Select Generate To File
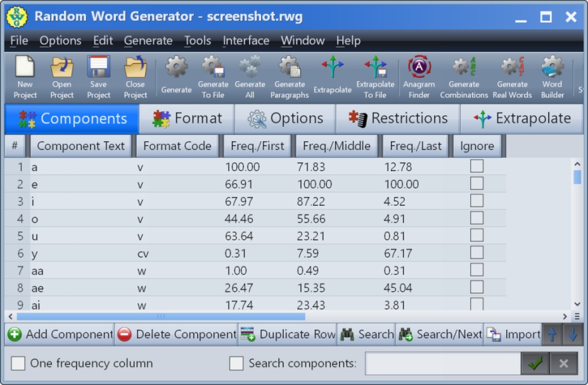Viewport: 588px width, 385px height. pyautogui.click(x=212, y=77)
